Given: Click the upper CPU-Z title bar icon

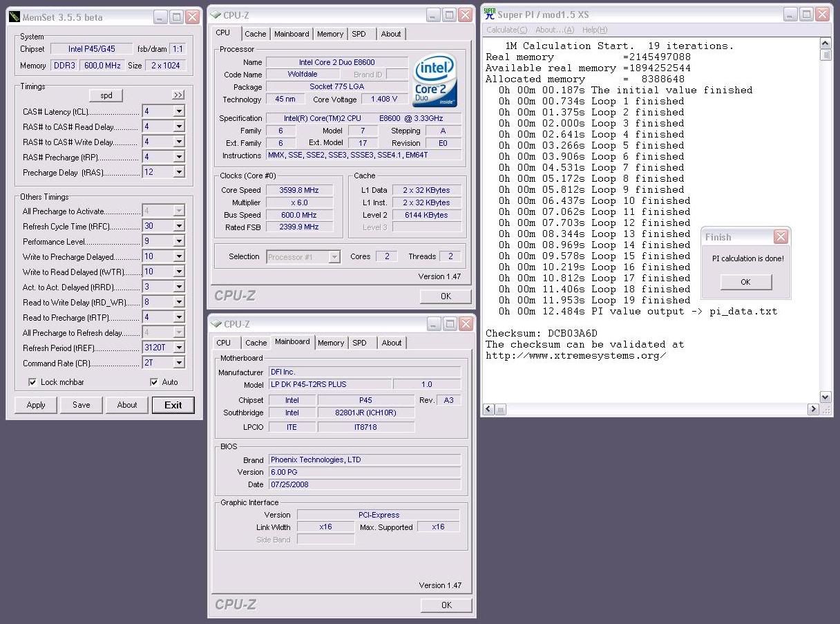Looking at the screenshot, I should [x=215, y=15].
